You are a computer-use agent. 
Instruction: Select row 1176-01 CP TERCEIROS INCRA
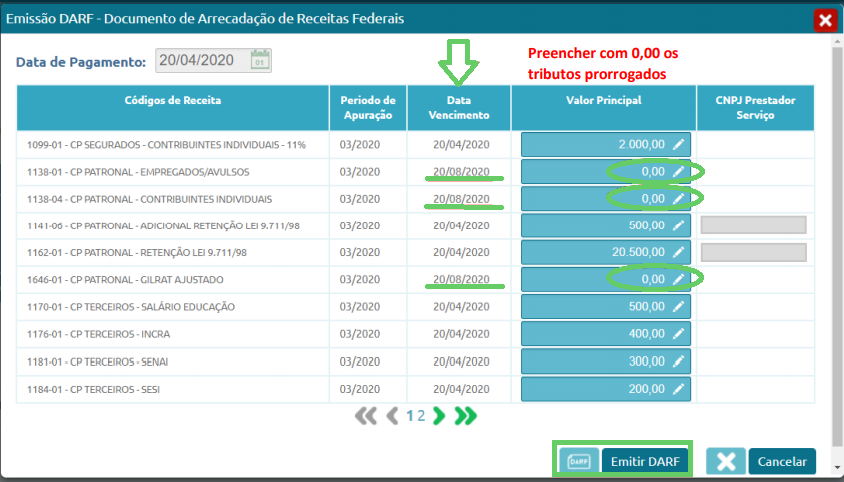tap(99, 334)
